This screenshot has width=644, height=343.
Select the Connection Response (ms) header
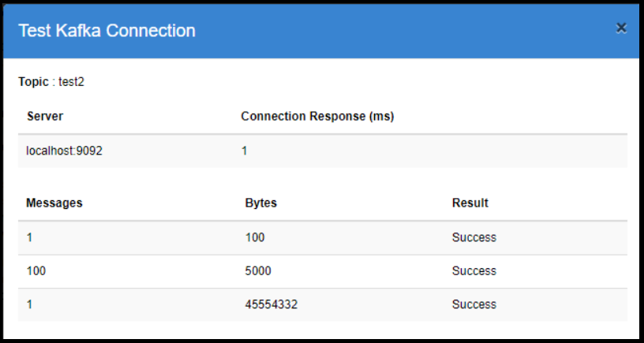coord(317,116)
